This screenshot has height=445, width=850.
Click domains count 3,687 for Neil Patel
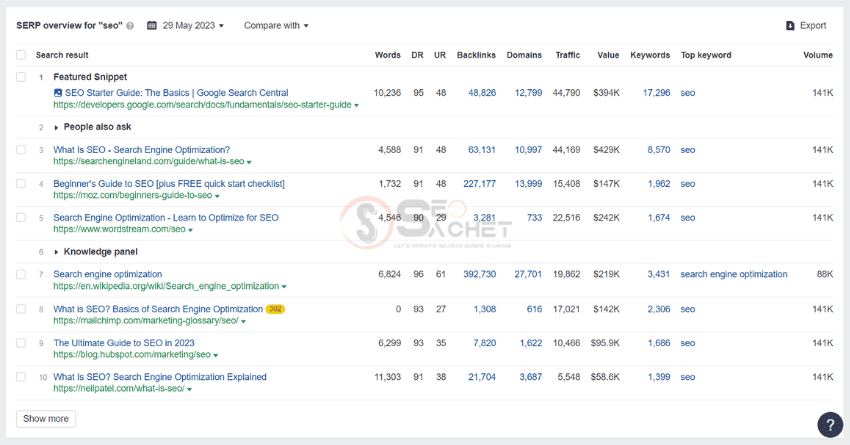pyautogui.click(x=531, y=377)
